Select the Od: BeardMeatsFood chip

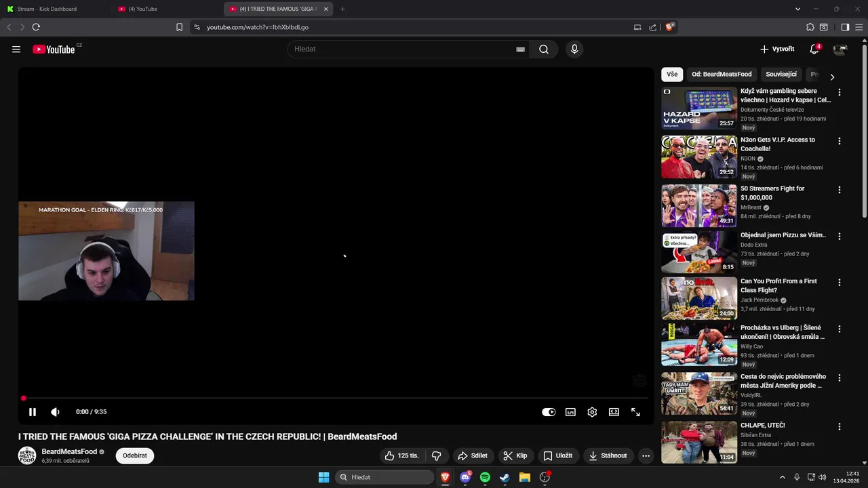722,75
